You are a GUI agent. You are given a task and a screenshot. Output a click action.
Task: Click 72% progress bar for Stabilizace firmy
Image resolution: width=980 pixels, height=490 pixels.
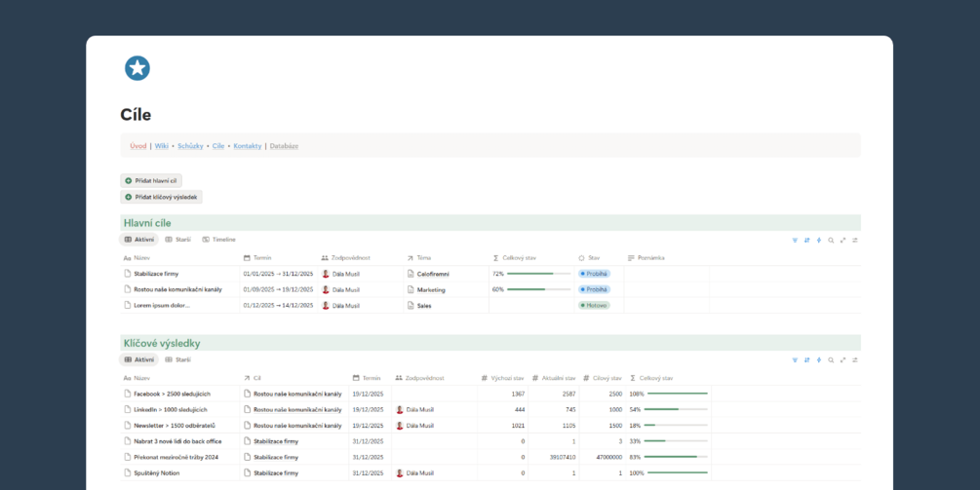(x=538, y=274)
